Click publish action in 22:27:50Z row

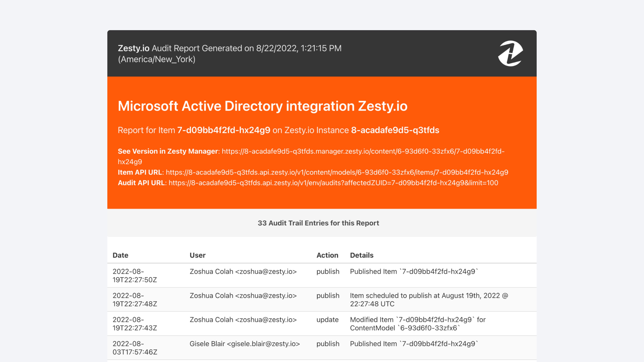[x=328, y=271]
